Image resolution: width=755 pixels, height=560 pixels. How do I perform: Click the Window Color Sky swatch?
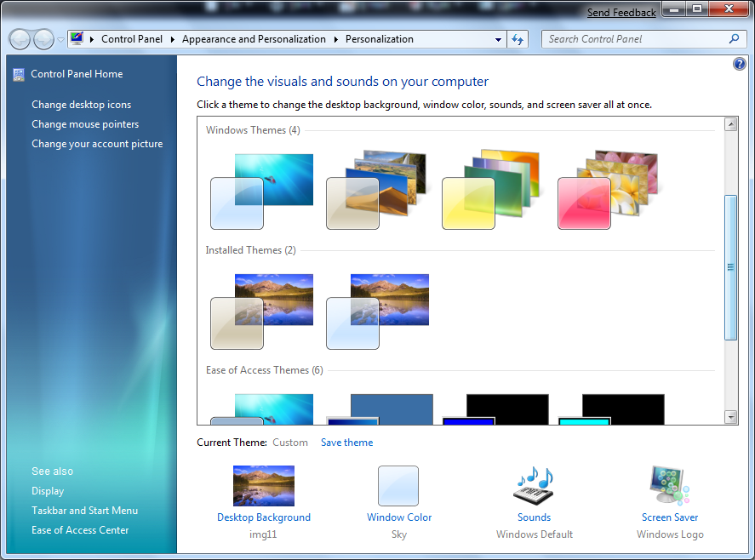(x=398, y=485)
